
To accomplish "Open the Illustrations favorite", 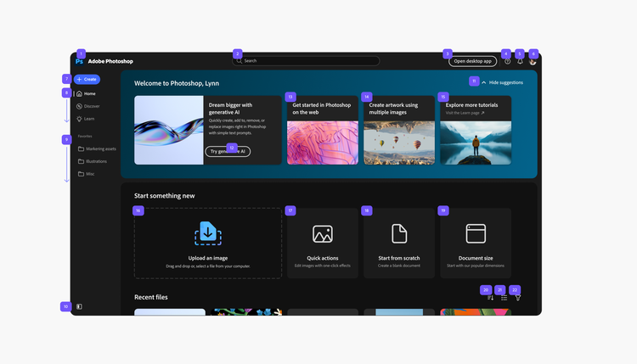I will pos(93,161).
